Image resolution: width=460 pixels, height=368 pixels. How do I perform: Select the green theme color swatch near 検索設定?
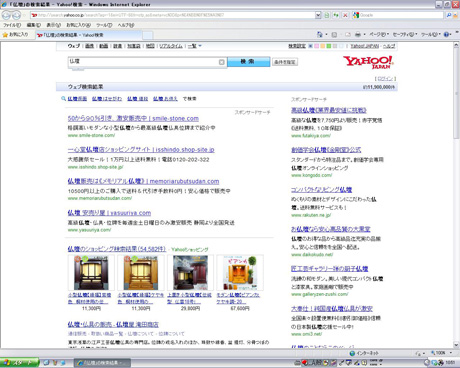point(329,46)
